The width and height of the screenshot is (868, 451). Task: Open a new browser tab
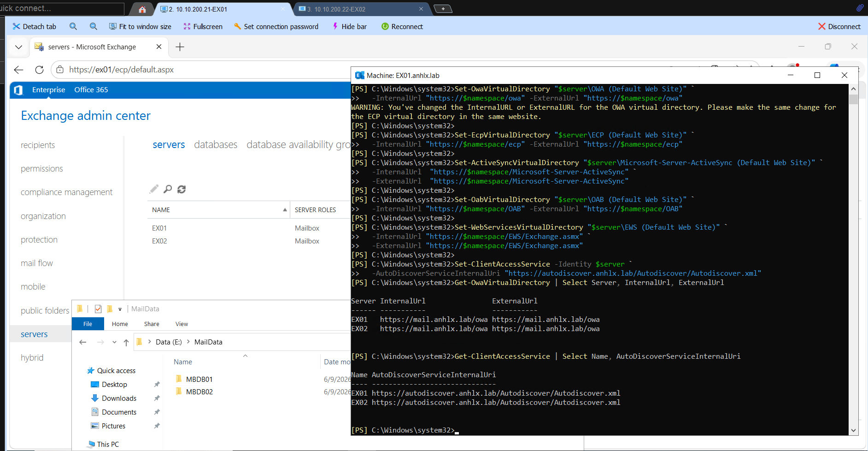coord(180,47)
